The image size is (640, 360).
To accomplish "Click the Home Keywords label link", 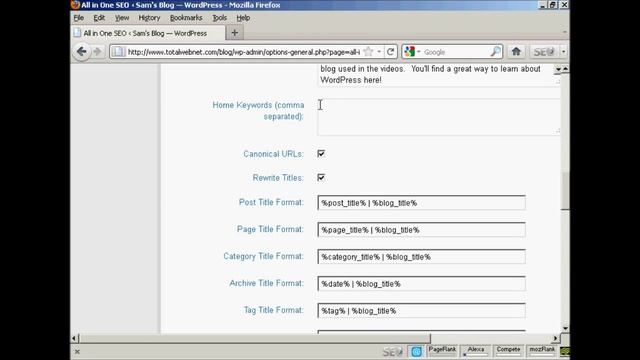I will pyautogui.click(x=258, y=111).
